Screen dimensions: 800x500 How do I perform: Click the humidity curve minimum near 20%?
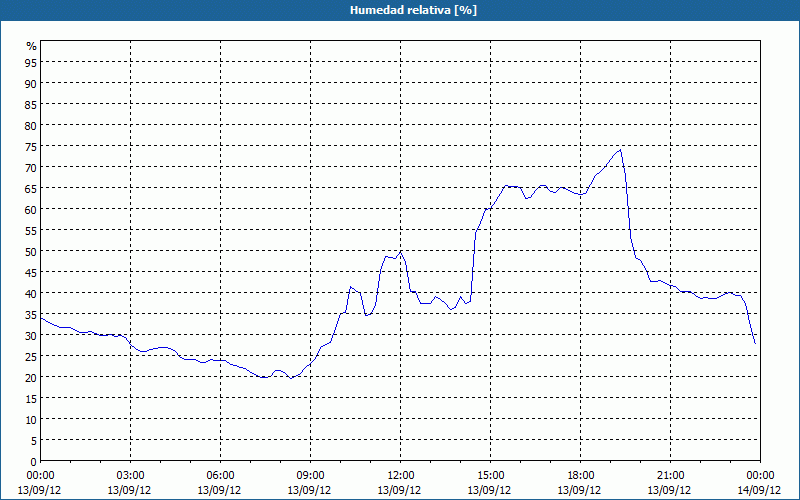[x=291, y=378]
